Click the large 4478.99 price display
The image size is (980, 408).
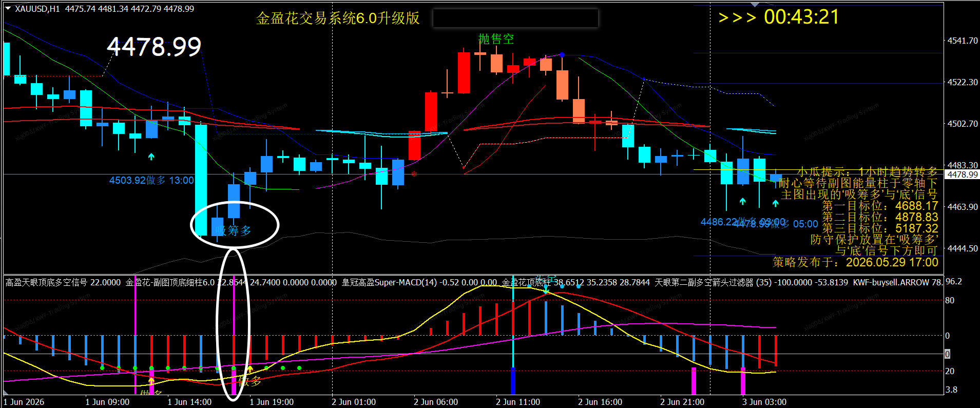tap(154, 47)
